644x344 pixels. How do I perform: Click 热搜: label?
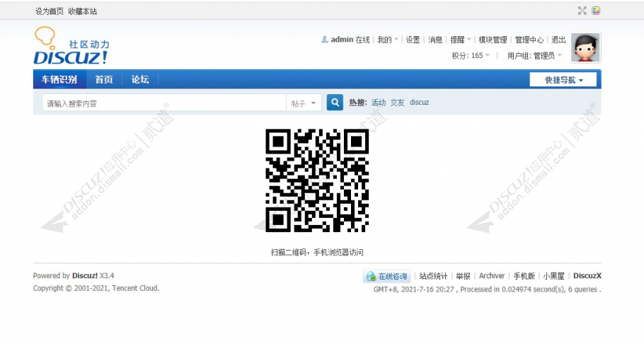click(x=357, y=103)
